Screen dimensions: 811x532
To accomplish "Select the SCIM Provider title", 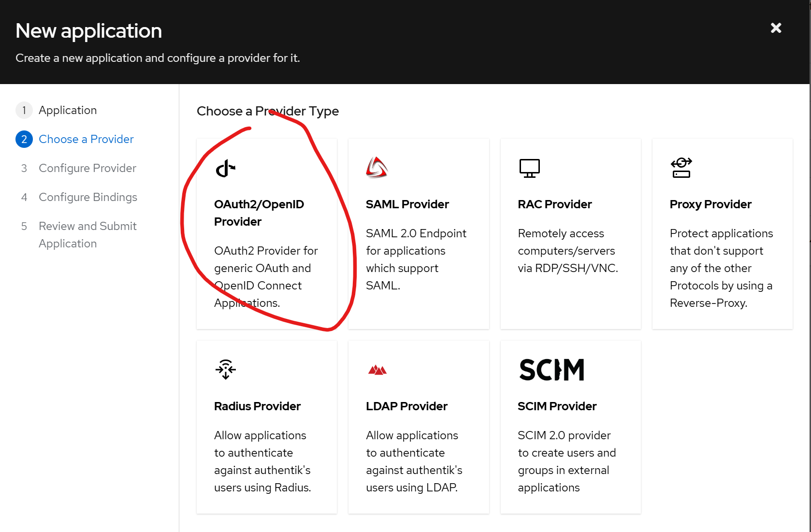I will pos(557,406).
